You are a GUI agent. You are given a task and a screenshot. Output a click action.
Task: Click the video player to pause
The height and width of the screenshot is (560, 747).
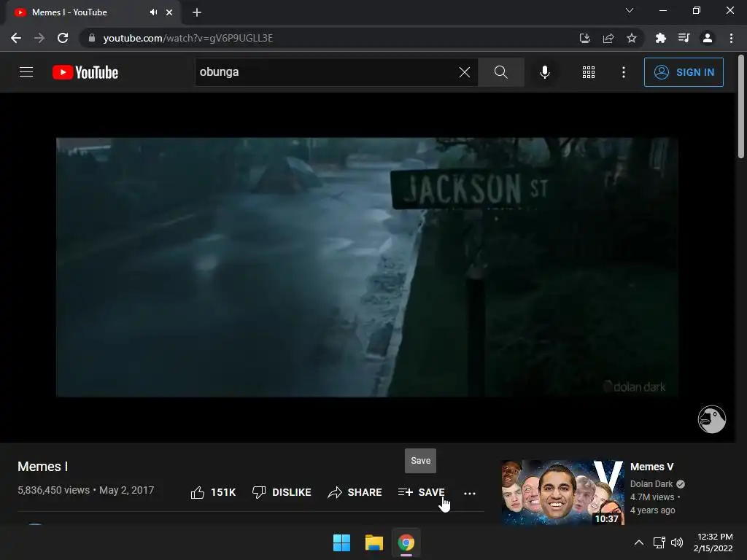click(367, 267)
